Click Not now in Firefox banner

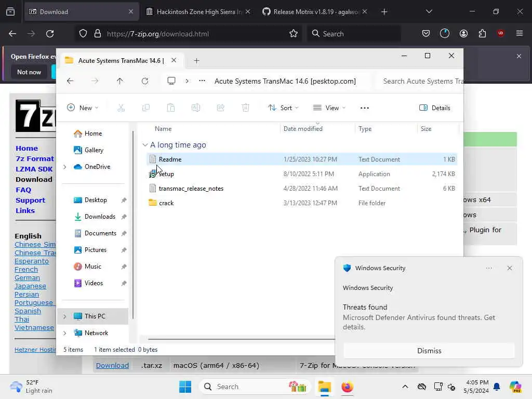pyautogui.click(x=29, y=72)
